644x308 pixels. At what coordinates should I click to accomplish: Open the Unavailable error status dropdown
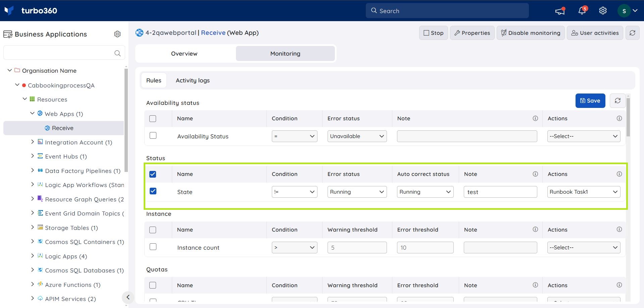pos(357,136)
